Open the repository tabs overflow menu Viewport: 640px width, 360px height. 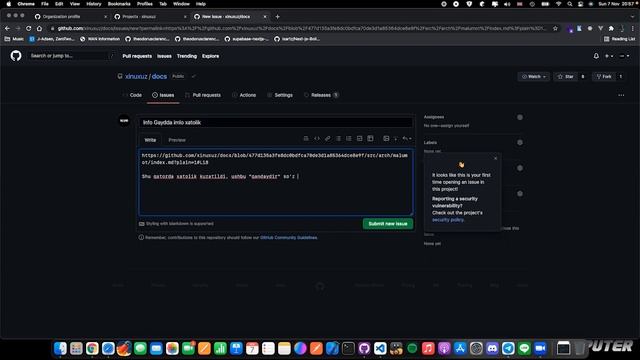click(621, 95)
